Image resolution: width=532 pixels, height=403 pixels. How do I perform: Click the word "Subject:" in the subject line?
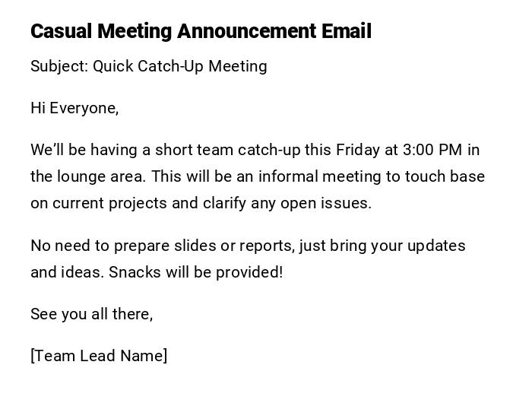click(x=59, y=66)
